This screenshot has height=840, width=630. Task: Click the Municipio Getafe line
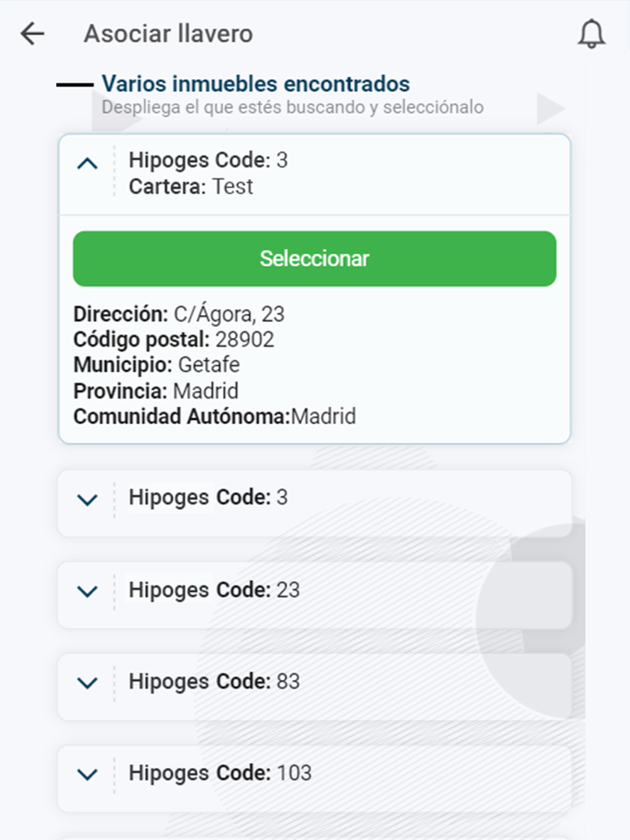(x=156, y=365)
